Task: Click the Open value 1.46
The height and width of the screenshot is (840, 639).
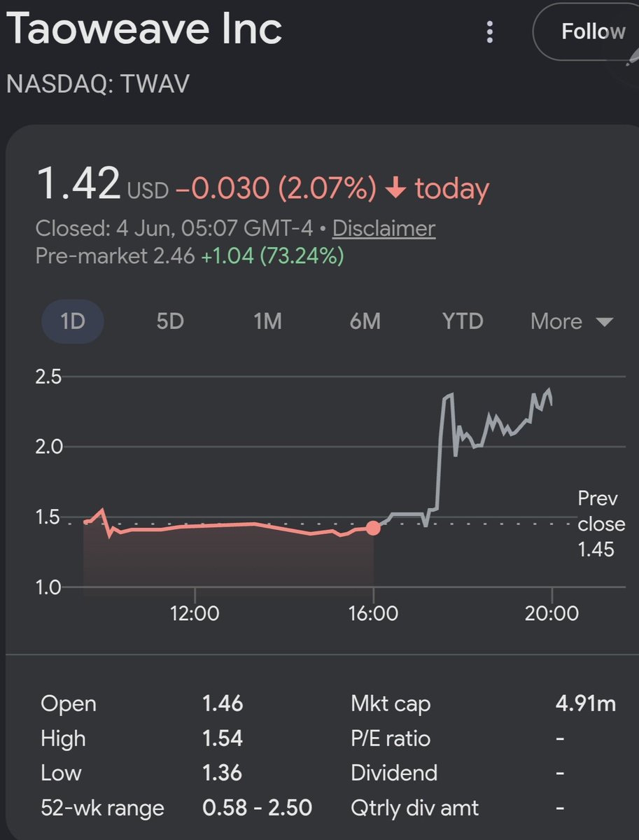Action: (x=223, y=703)
